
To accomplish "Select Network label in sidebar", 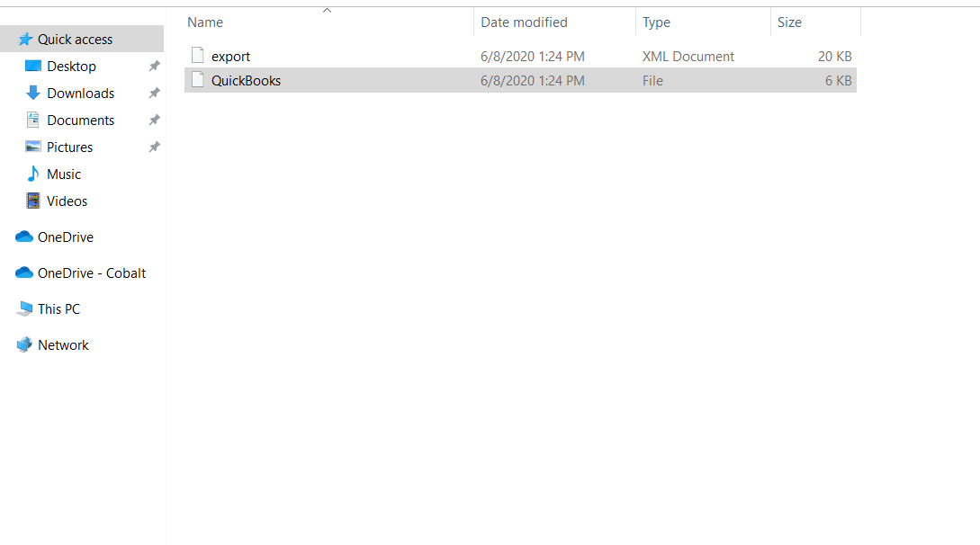I will pyautogui.click(x=63, y=344).
